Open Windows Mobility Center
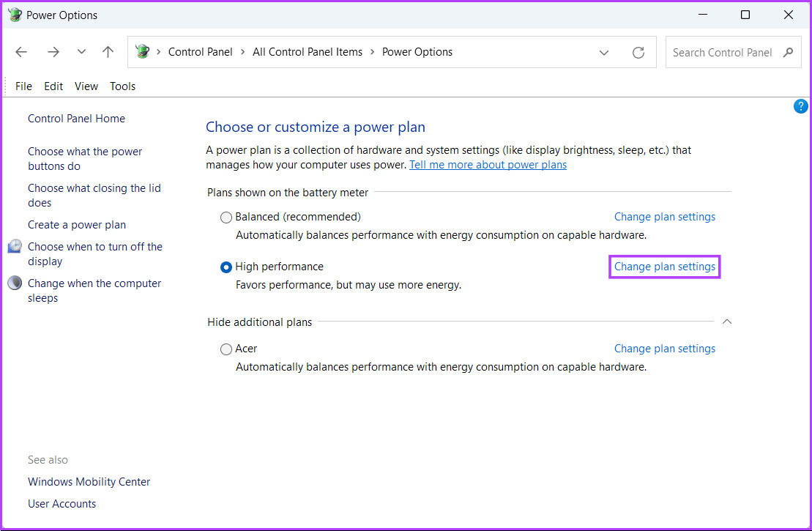Screen dimensions: 812x531 pyautogui.click(x=89, y=482)
